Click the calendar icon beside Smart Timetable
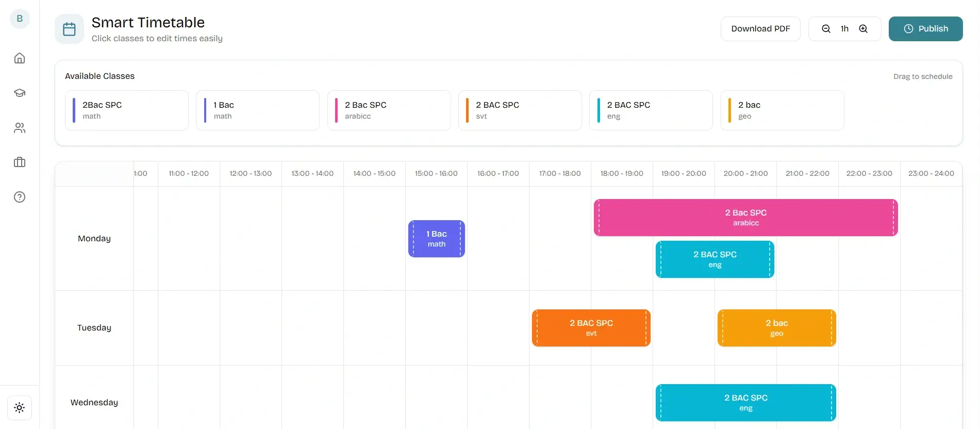 pos(69,29)
